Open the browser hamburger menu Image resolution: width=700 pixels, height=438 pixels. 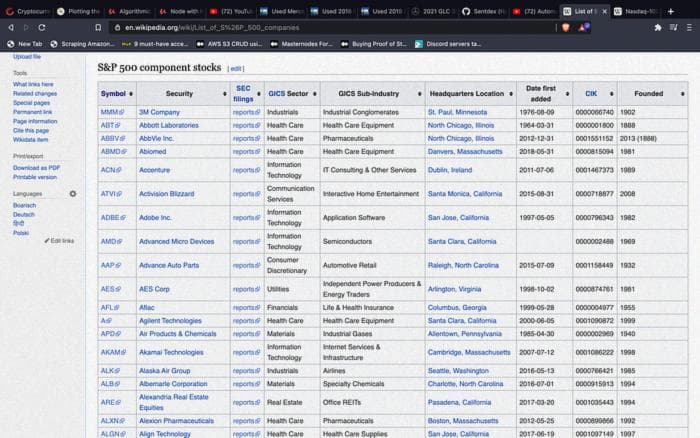(689, 28)
